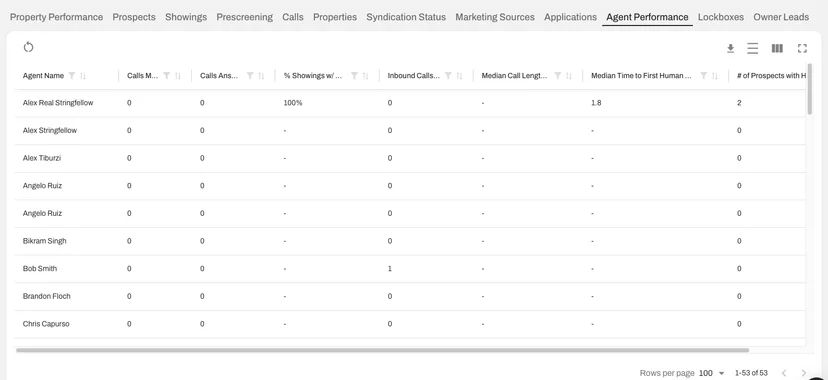
Task: Filter the Median Call Length column
Action: tap(557, 76)
